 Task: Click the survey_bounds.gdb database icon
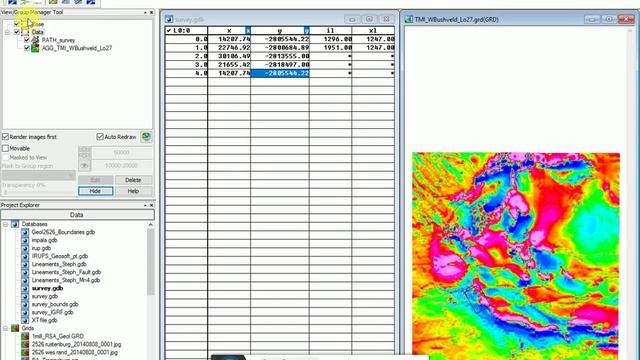[25, 304]
